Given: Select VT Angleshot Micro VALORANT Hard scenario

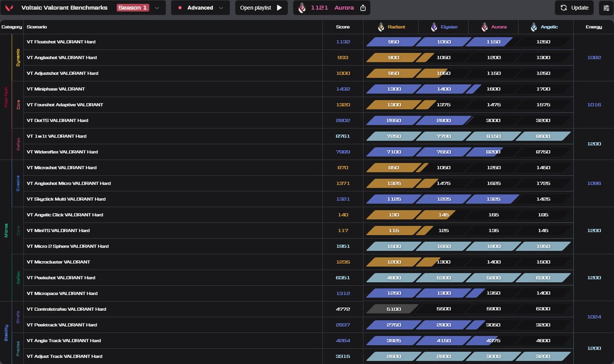Looking at the screenshot, I should click(x=69, y=184).
